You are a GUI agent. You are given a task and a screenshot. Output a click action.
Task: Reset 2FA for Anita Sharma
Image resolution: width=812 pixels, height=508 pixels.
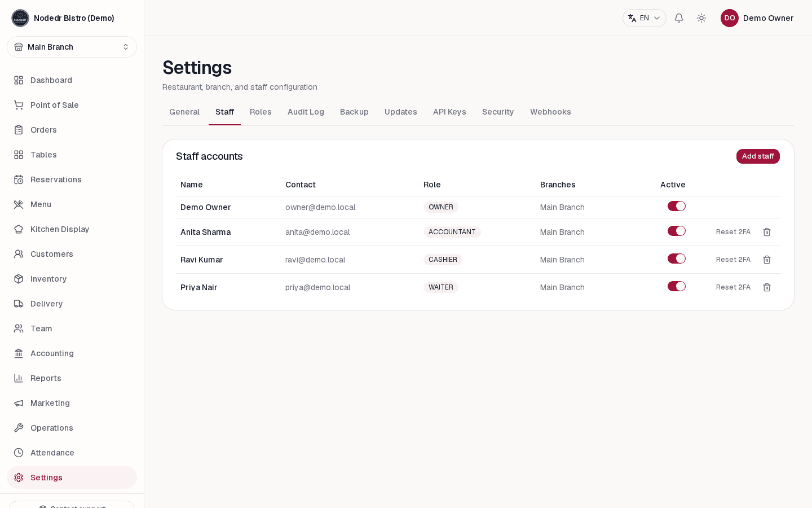coord(733,232)
